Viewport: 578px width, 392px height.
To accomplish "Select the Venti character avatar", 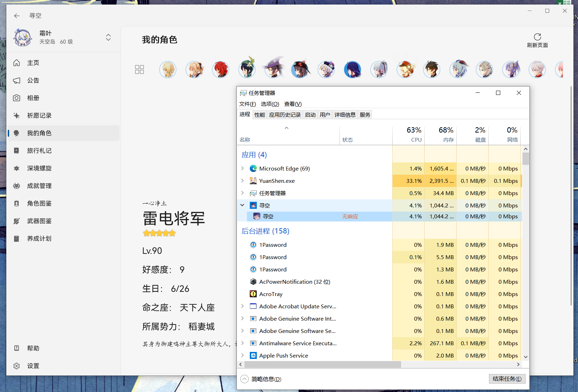I will point(247,69).
